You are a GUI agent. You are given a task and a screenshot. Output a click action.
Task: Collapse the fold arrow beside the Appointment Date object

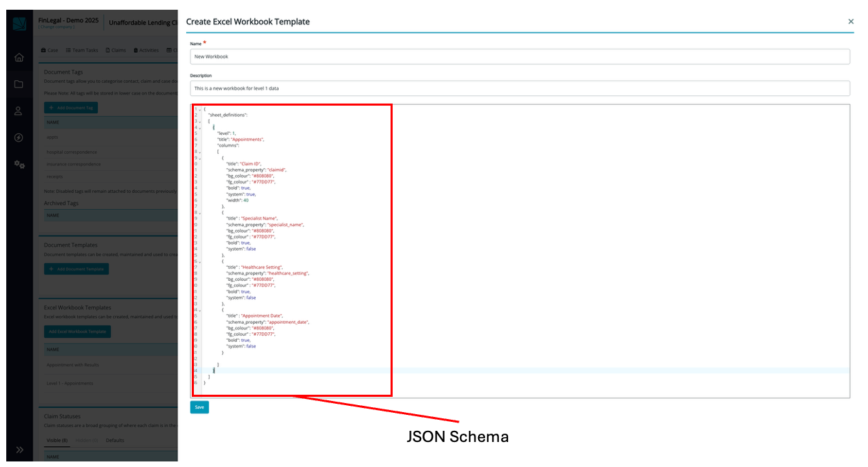pos(200,310)
